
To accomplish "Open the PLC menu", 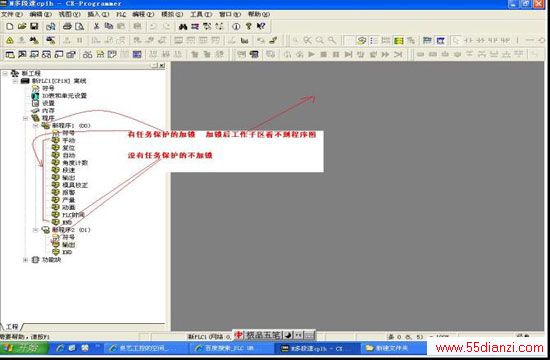I will [x=121, y=14].
